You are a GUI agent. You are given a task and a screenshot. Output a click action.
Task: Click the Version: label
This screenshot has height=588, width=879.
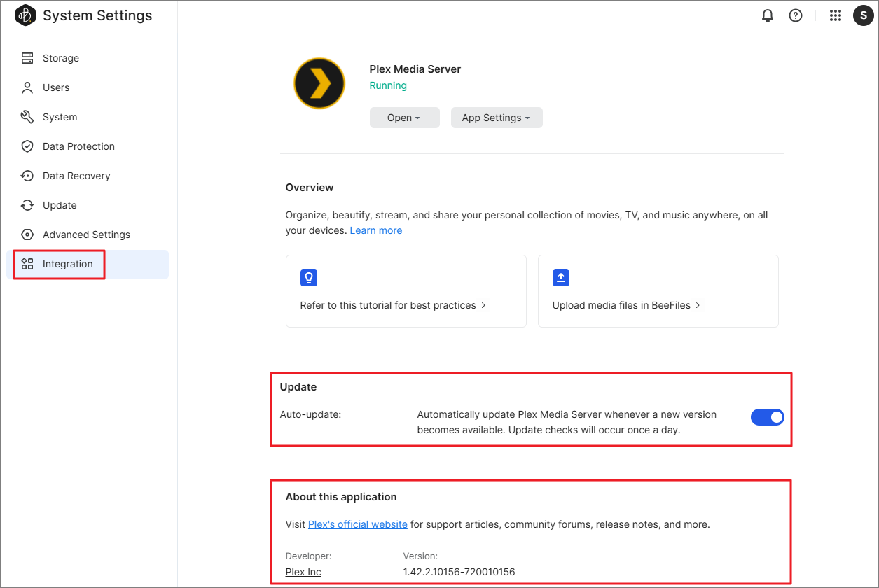(x=420, y=556)
